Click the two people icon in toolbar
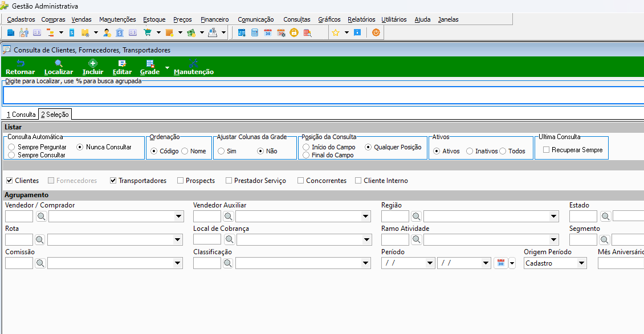 coord(24,32)
